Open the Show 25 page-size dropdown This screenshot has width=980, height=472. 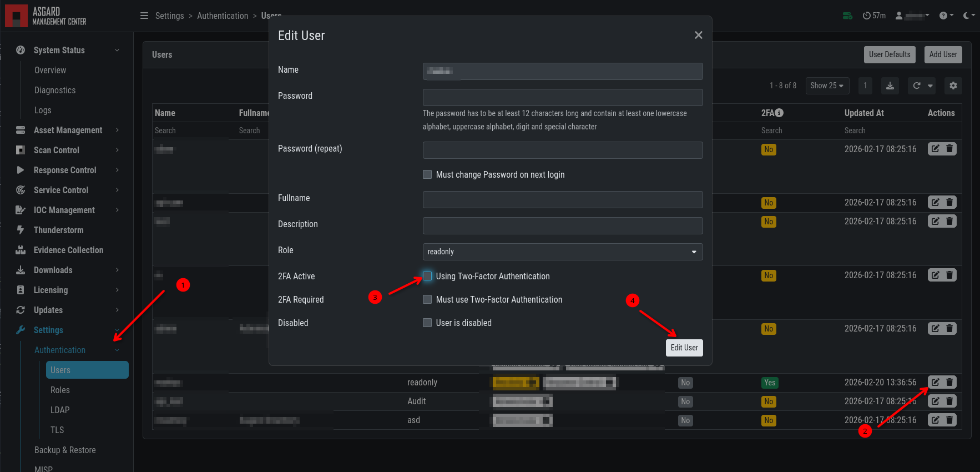click(x=827, y=86)
